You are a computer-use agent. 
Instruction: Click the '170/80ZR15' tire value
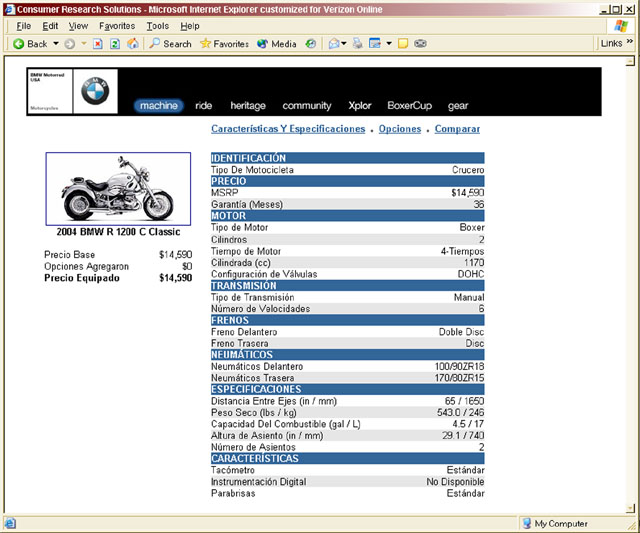[459, 378]
